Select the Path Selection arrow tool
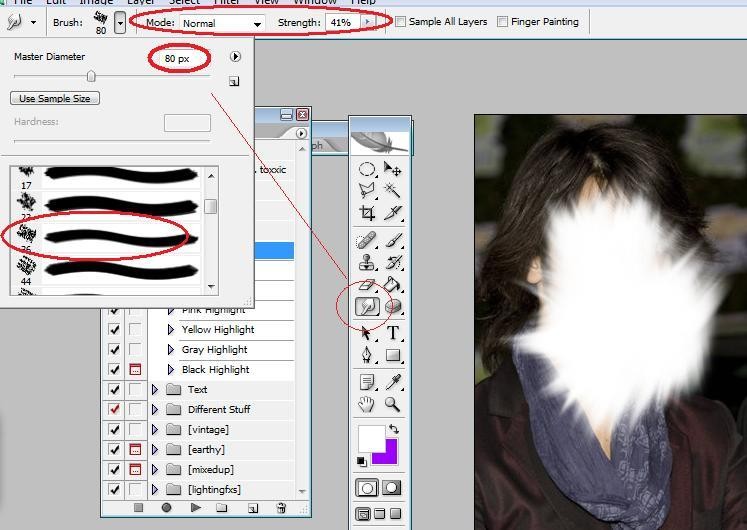The width and height of the screenshot is (747, 530). point(366,333)
